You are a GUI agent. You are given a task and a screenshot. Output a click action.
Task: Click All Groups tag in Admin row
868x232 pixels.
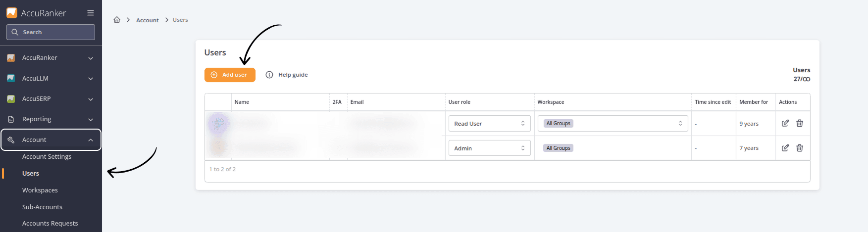[x=559, y=148]
